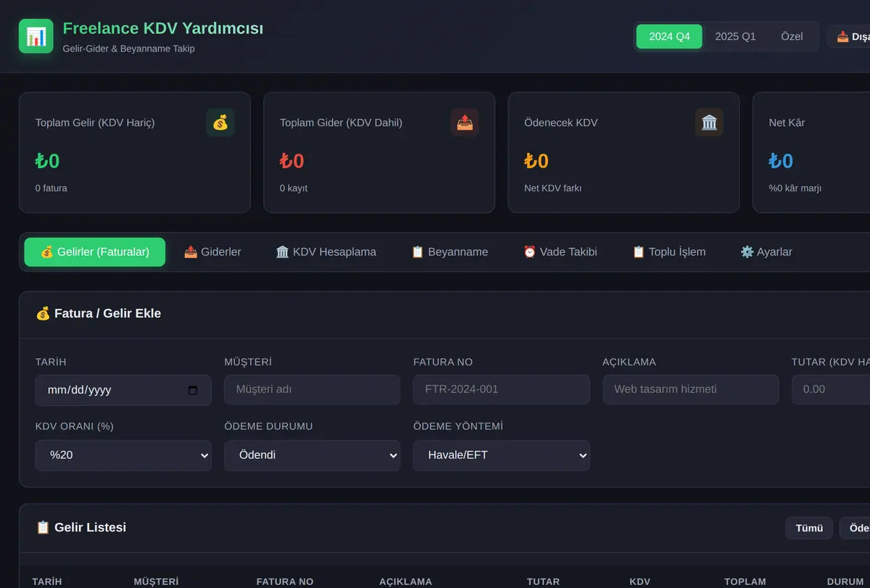Click the "Gelir Listesi" heading

[90, 527]
